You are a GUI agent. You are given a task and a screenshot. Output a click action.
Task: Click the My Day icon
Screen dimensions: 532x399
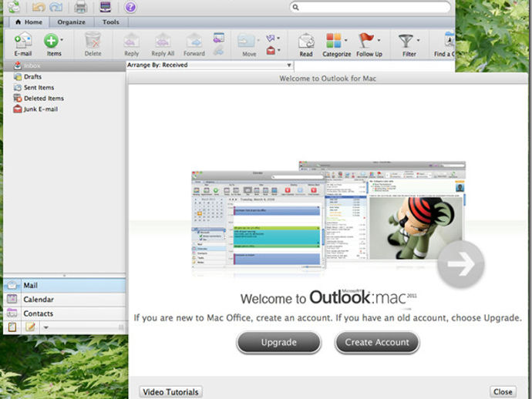point(106,6)
